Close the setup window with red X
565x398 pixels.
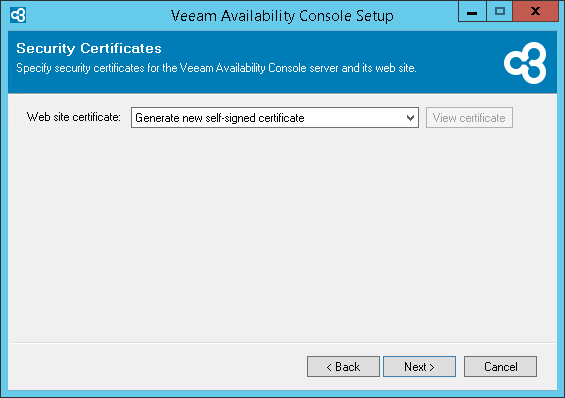tap(535, 12)
